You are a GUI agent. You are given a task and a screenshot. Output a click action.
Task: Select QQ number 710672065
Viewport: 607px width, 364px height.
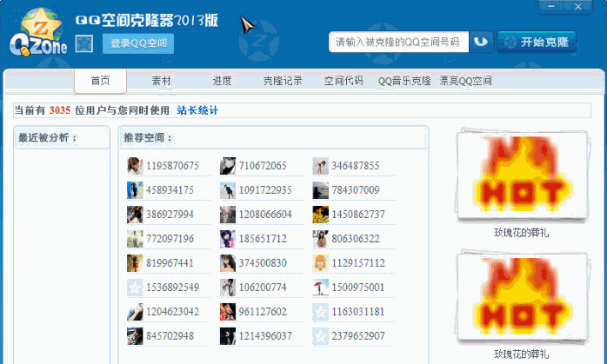(263, 166)
